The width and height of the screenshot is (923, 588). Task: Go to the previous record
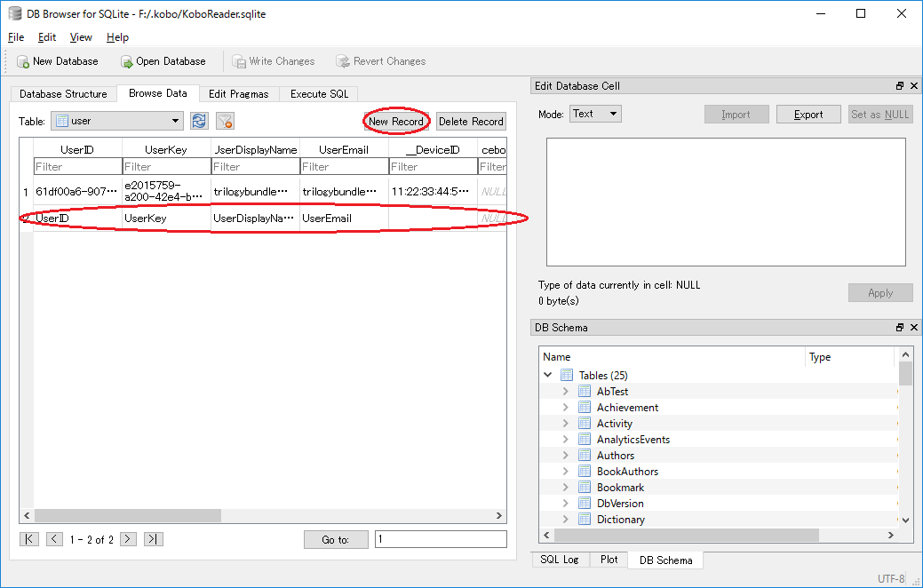point(54,538)
